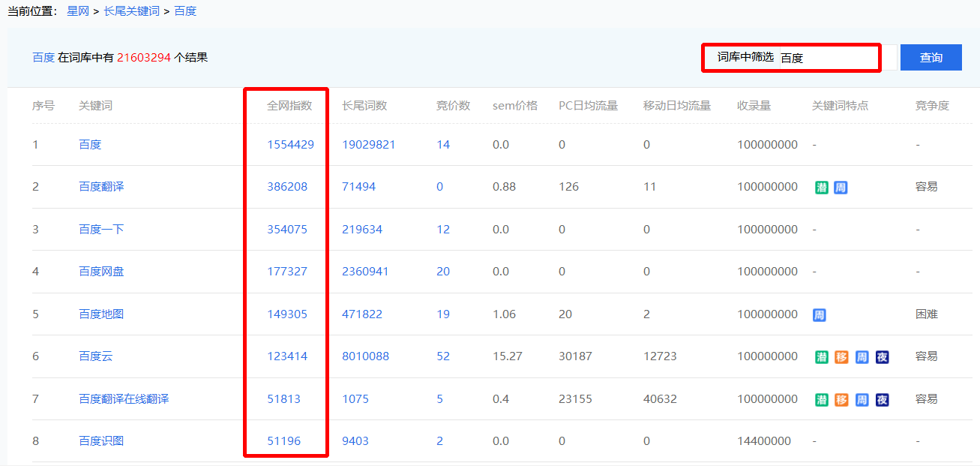
Task: Go to 星网 in the breadcrumb
Action: [x=78, y=11]
